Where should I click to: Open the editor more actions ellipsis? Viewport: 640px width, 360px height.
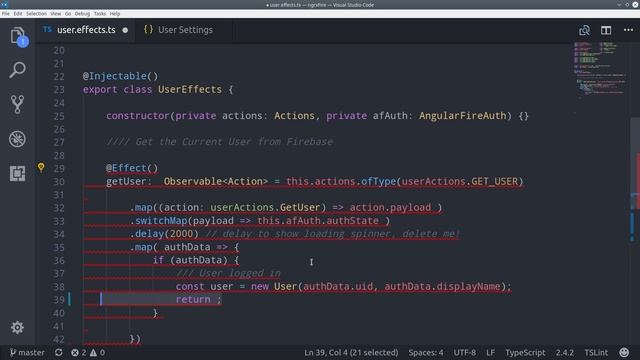(x=628, y=30)
